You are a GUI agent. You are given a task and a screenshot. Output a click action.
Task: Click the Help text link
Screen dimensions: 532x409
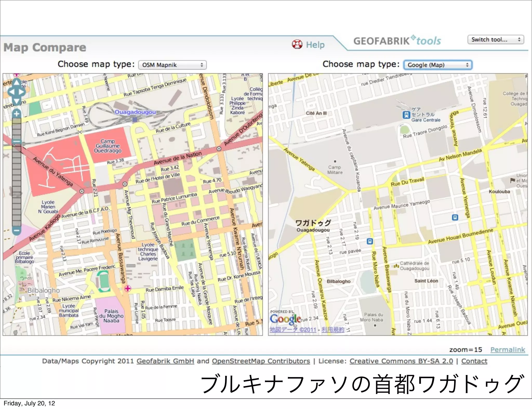point(315,45)
